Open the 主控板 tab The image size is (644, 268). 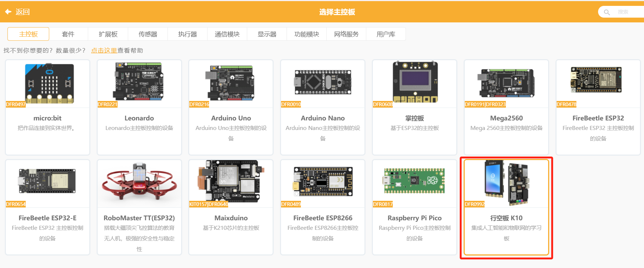pos(28,34)
